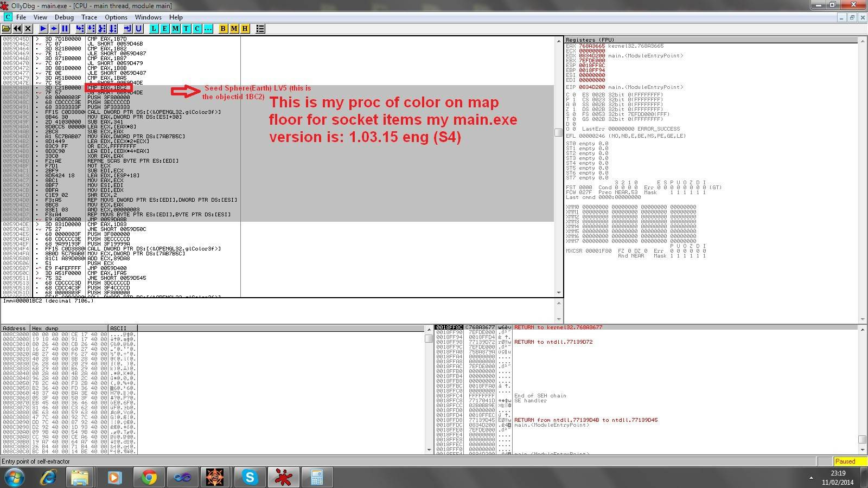Open the Memory map with the cyan M icon
The image size is (868, 488).
(176, 28)
